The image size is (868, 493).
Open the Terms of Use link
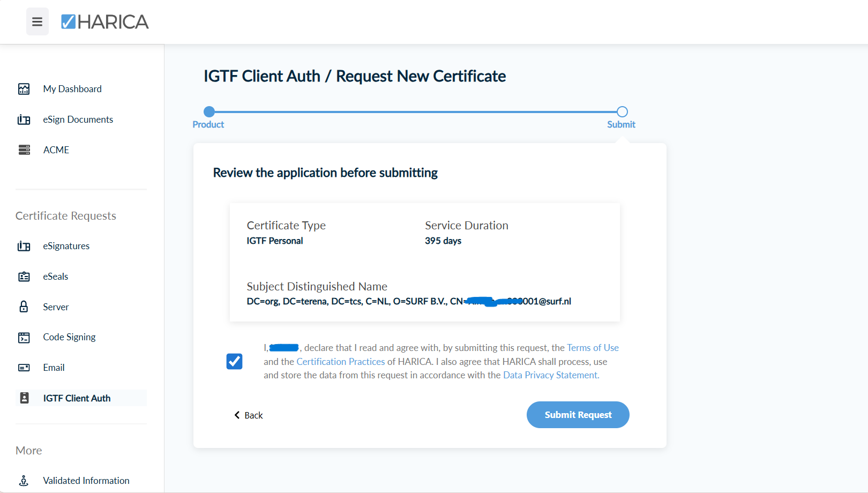pyautogui.click(x=593, y=348)
